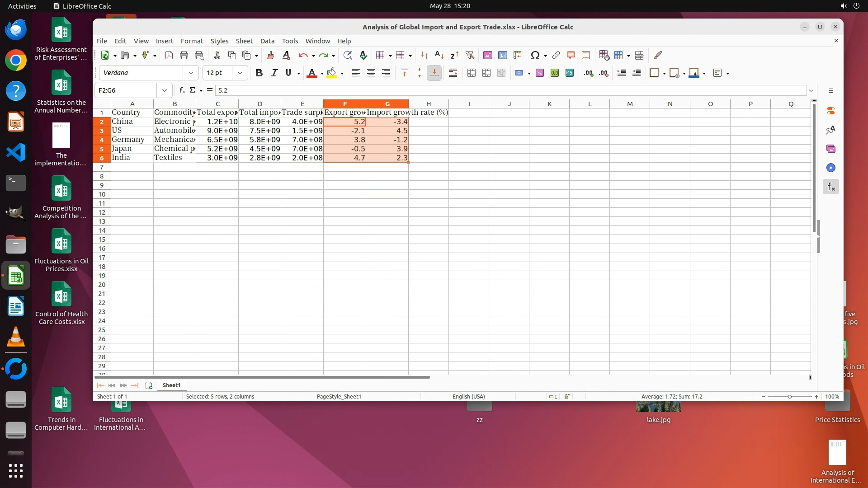
Task: Apply the yellow background highlight color
Action: coord(332,73)
